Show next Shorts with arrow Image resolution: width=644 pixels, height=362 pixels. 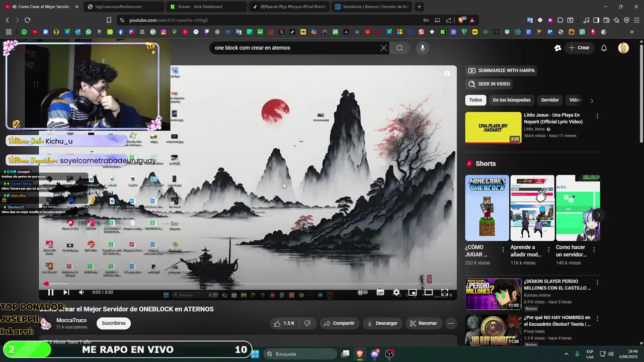pyautogui.click(x=598, y=215)
